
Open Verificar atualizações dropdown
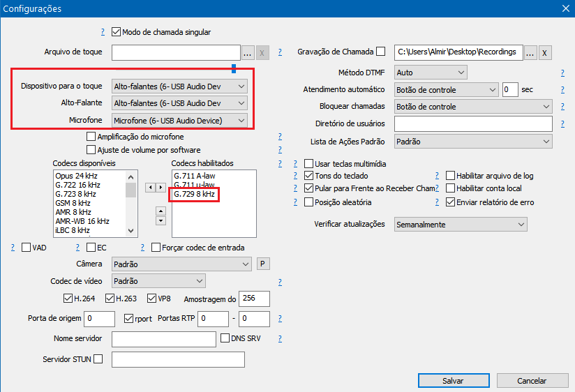point(521,225)
